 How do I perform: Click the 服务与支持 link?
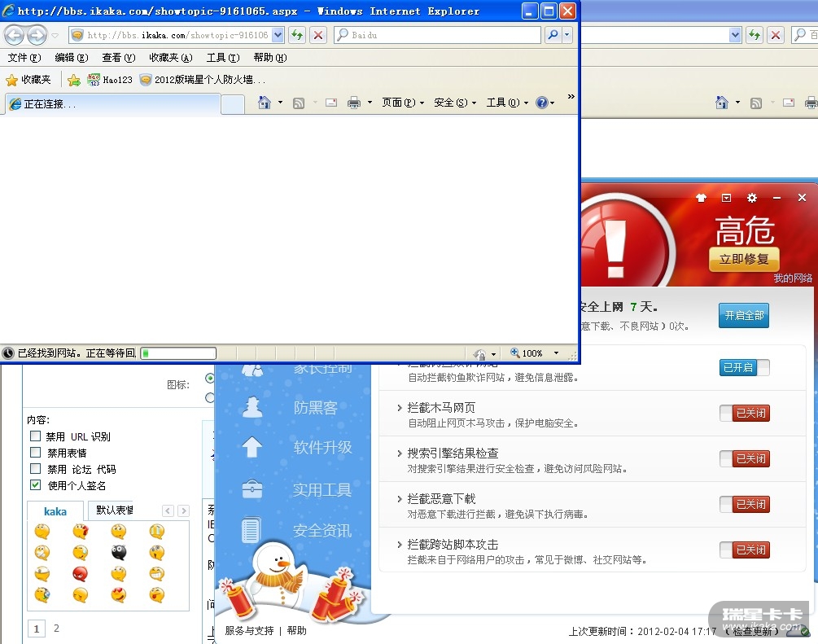(249, 630)
